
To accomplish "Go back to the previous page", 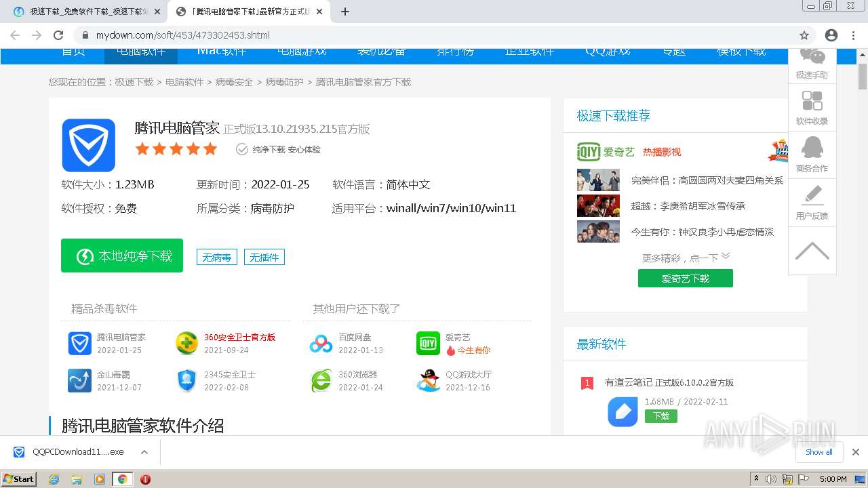I will click(x=15, y=35).
